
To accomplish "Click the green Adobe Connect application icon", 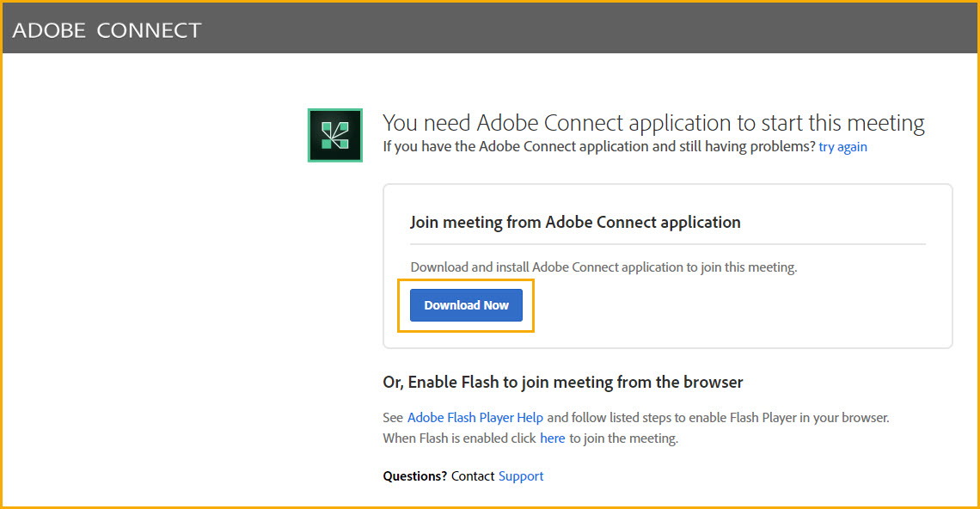I will [x=335, y=135].
